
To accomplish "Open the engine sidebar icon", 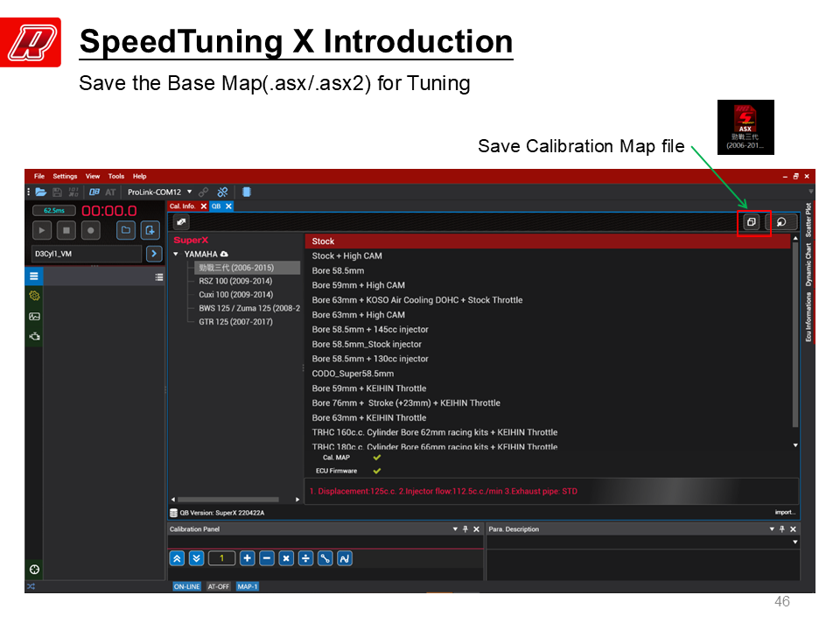I will [x=34, y=336].
